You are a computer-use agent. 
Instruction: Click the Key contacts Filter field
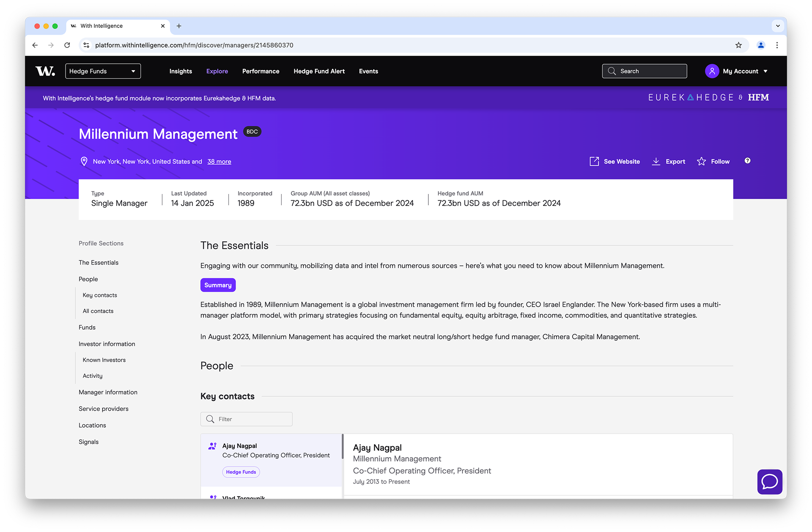(246, 419)
